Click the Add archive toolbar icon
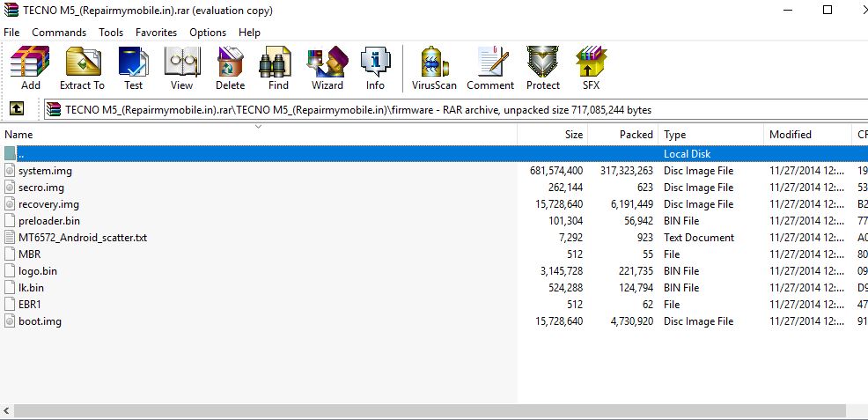The height and width of the screenshot is (420, 868). (x=30, y=69)
